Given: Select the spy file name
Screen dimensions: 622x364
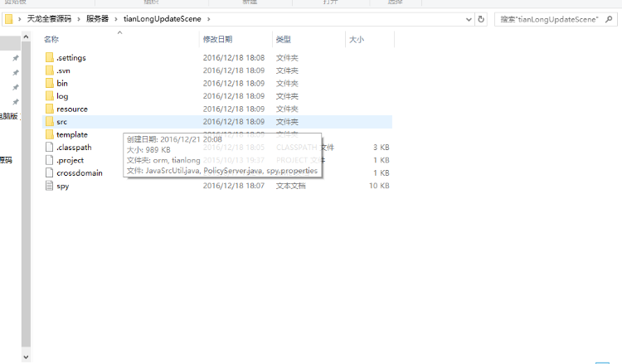Looking at the screenshot, I should tap(63, 186).
